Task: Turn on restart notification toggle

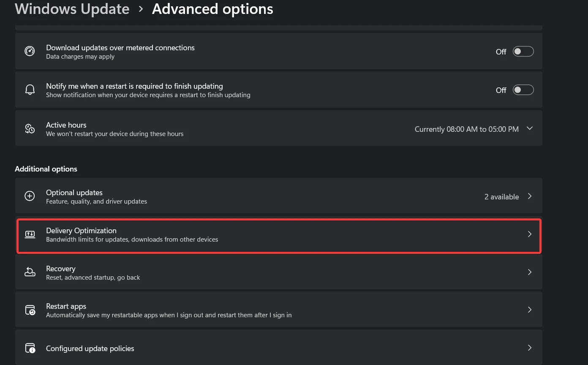Action: (523, 90)
